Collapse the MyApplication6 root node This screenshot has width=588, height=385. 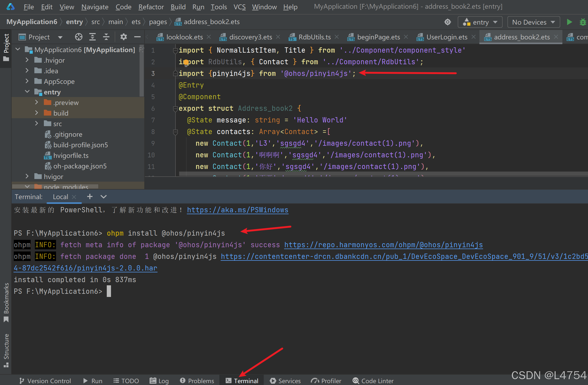[x=18, y=49]
